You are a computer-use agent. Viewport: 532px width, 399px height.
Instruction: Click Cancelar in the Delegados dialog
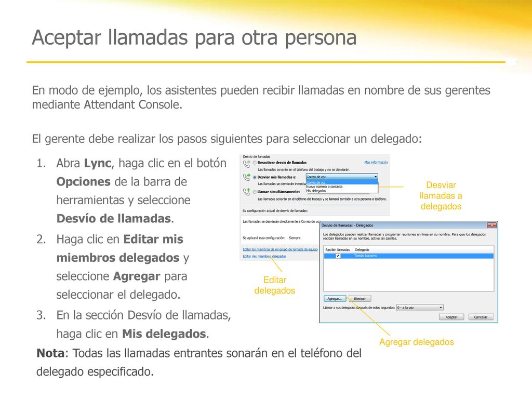click(481, 317)
